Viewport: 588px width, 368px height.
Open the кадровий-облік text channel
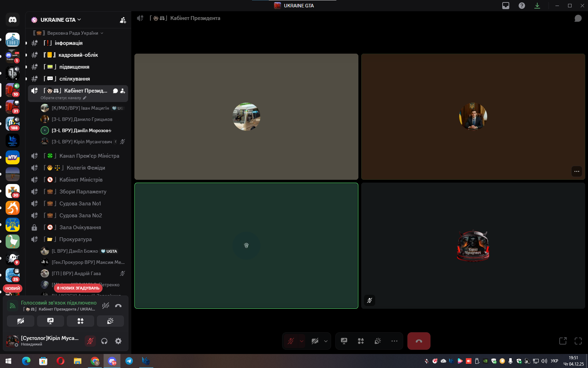(78, 55)
